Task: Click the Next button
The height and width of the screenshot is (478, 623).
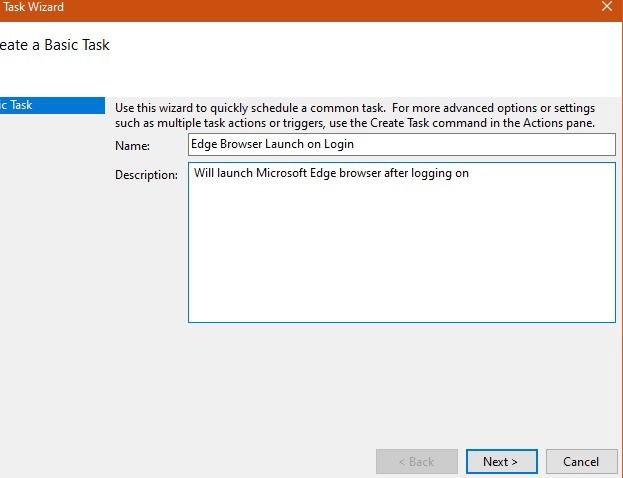Action: coord(501,461)
